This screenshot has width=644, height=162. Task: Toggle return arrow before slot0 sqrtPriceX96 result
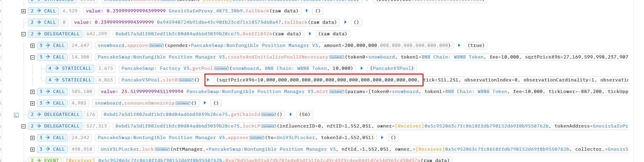208,80
